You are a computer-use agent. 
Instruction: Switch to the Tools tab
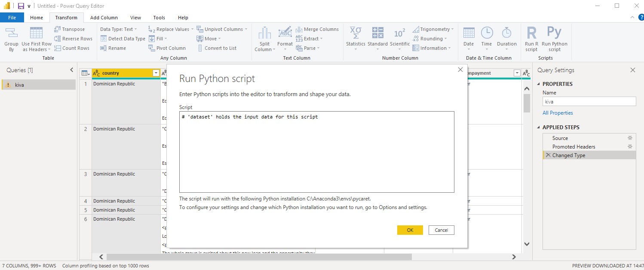click(159, 18)
